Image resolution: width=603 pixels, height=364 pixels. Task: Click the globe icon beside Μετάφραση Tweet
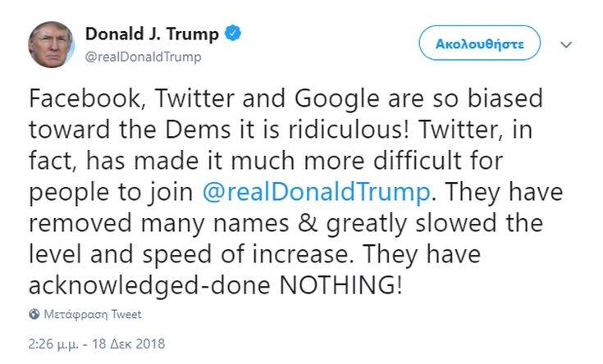34,314
